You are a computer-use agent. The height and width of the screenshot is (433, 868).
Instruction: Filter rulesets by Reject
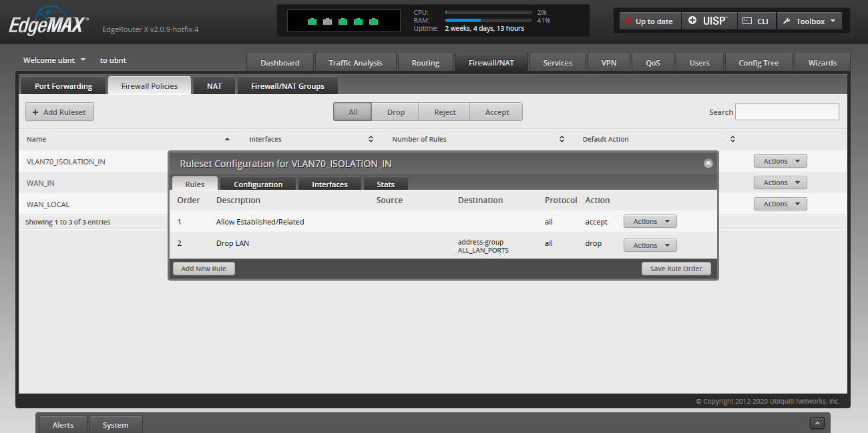click(445, 112)
